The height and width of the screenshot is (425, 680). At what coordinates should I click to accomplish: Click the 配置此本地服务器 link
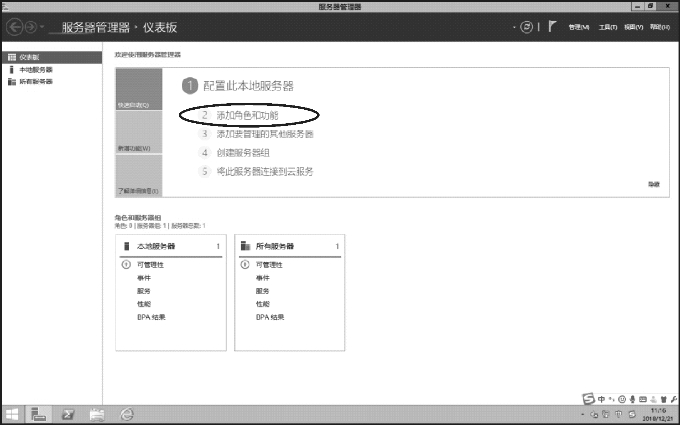pyautogui.click(x=248, y=86)
